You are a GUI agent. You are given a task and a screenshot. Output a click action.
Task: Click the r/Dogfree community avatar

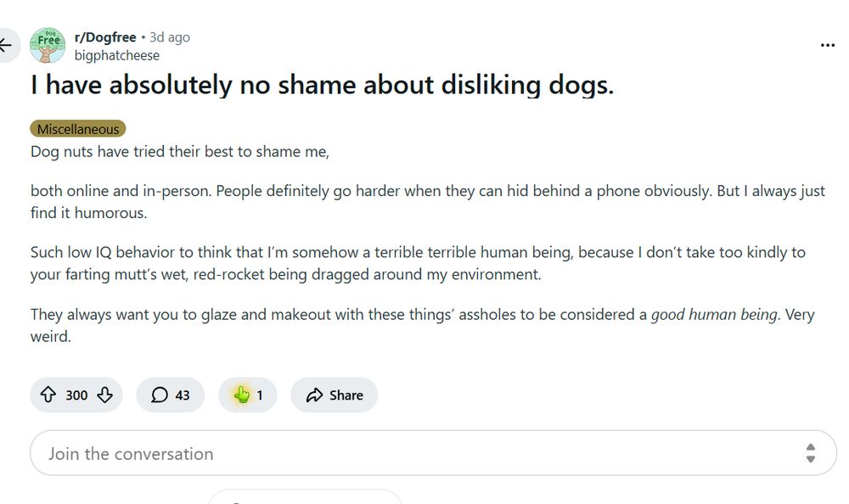pyautogui.click(x=47, y=45)
